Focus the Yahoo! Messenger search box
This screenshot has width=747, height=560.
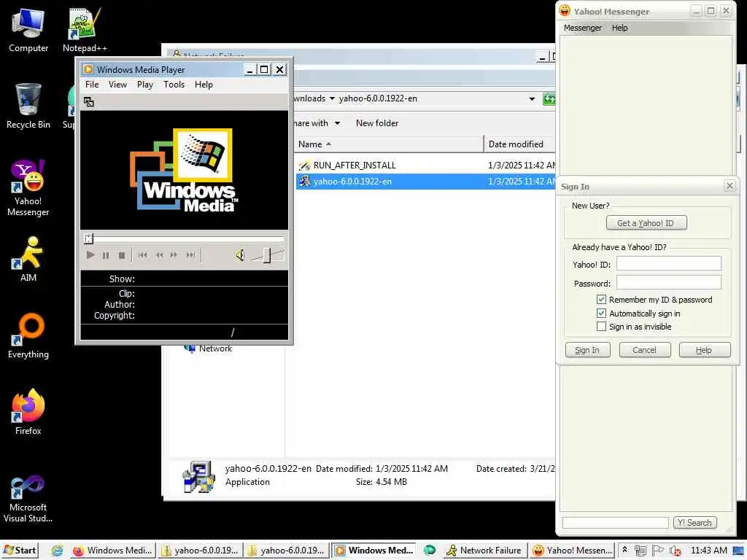click(x=615, y=523)
